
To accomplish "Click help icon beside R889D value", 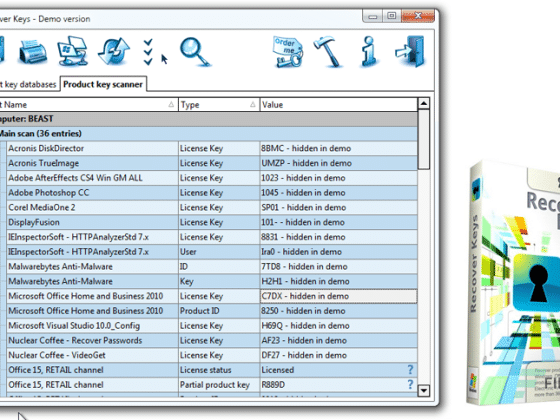I will tap(410, 384).
